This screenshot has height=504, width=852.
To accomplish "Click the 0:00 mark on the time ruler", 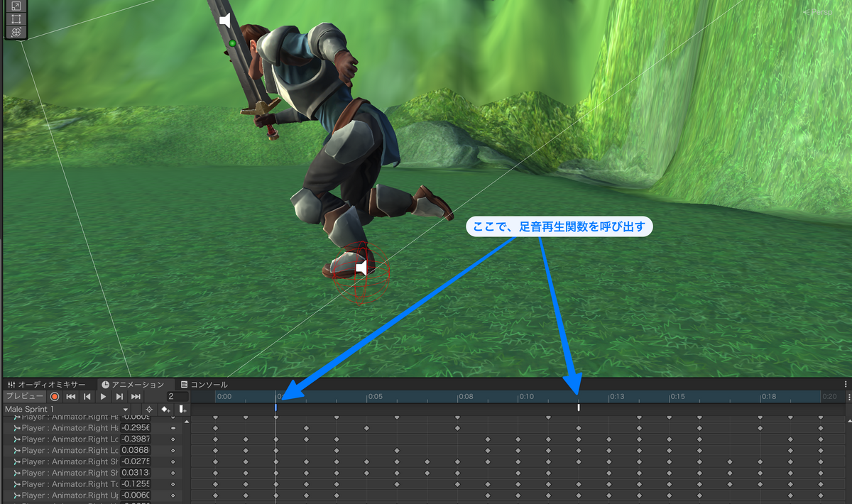I will (x=224, y=396).
